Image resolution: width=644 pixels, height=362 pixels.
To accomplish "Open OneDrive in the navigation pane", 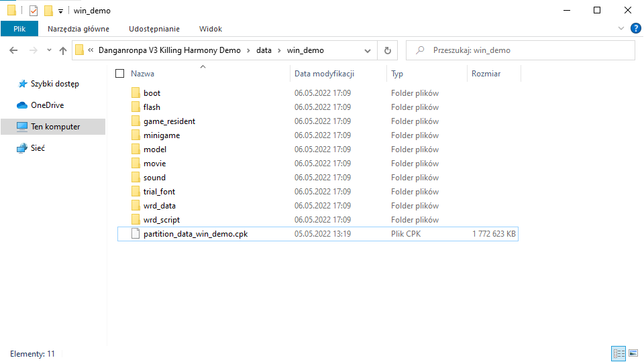I will [47, 105].
